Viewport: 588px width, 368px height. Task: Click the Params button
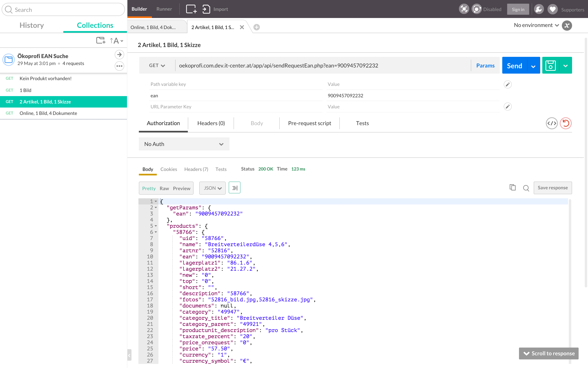tap(485, 65)
